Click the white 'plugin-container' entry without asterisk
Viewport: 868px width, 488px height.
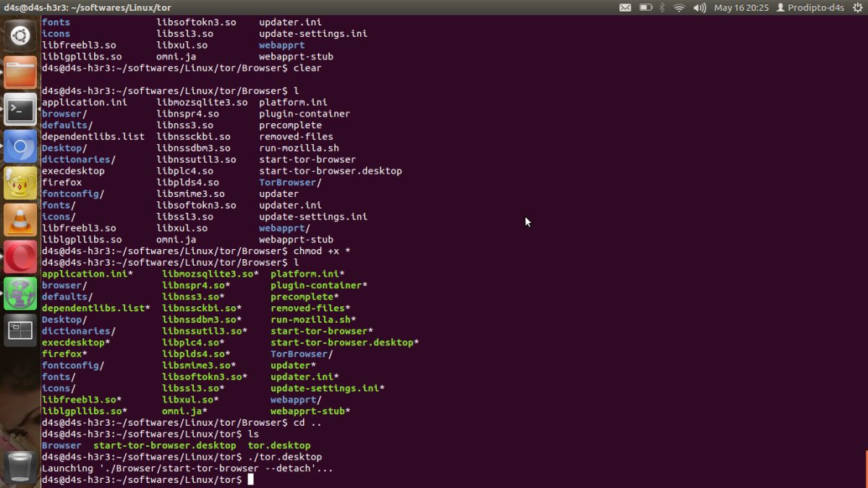tap(305, 114)
